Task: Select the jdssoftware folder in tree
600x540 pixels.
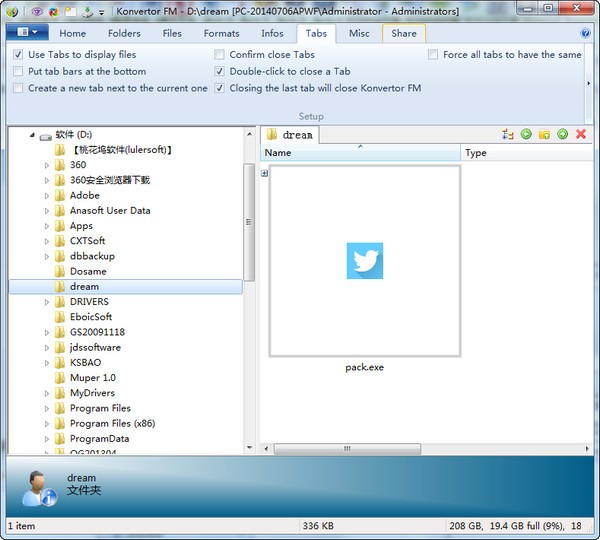Action: [x=95, y=347]
